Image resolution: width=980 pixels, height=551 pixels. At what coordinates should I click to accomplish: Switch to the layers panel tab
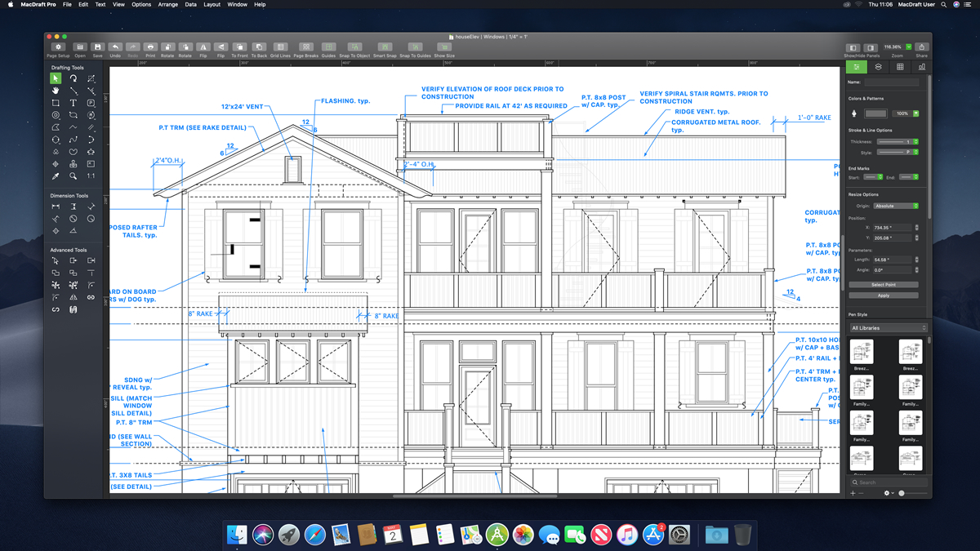point(878,67)
